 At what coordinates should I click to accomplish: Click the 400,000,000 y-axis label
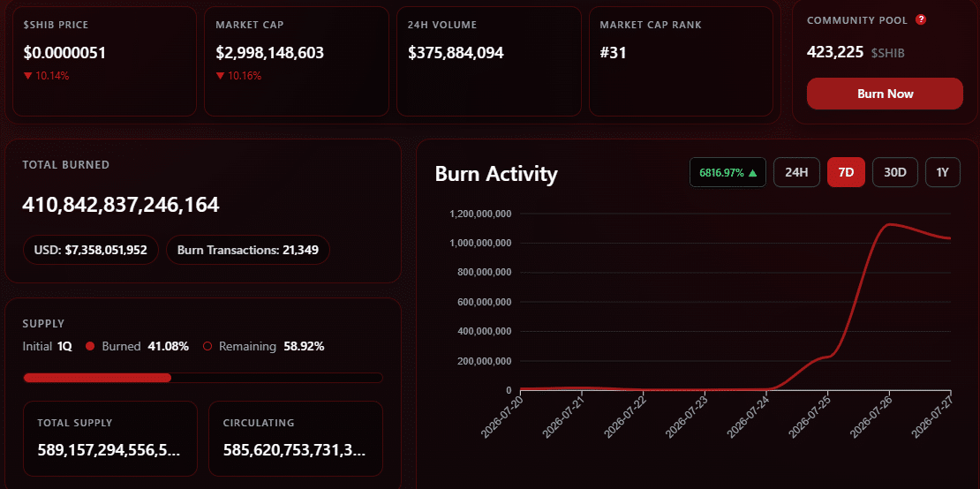coord(486,331)
